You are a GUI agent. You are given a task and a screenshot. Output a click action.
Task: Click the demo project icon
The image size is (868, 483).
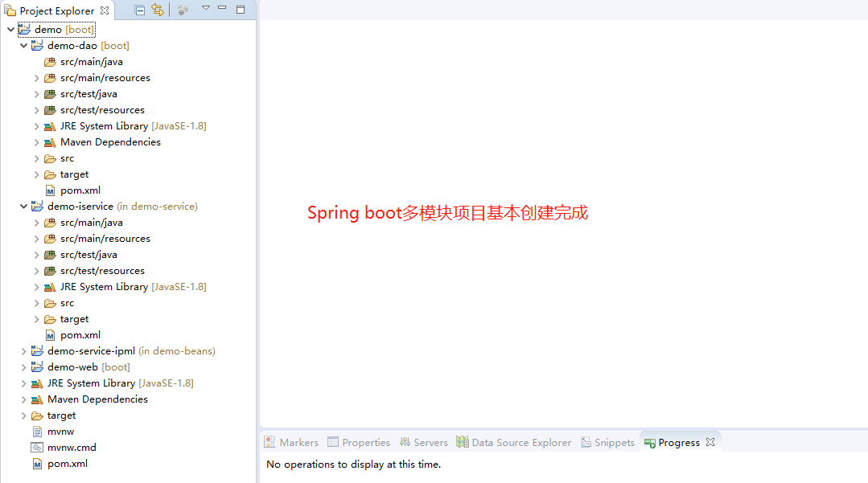24,29
